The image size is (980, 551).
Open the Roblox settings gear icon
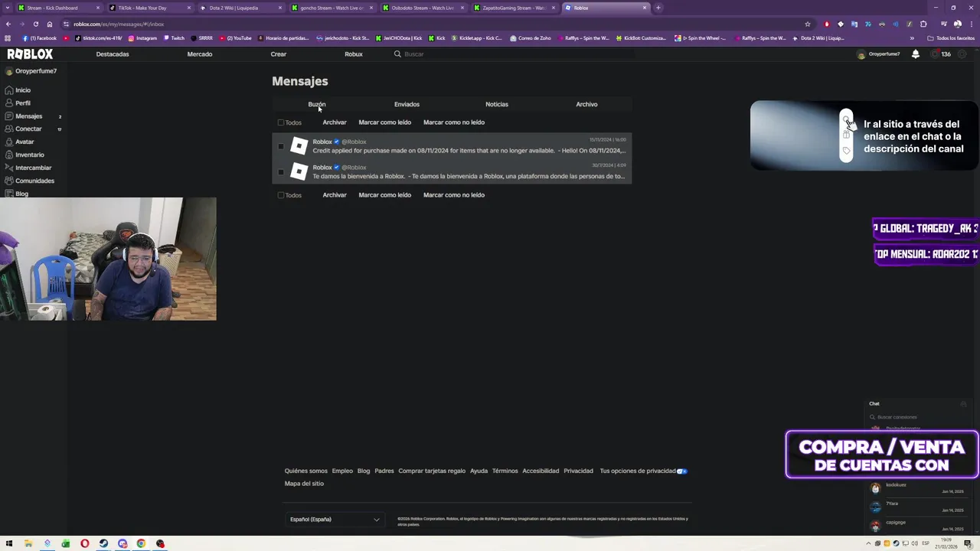click(x=962, y=54)
